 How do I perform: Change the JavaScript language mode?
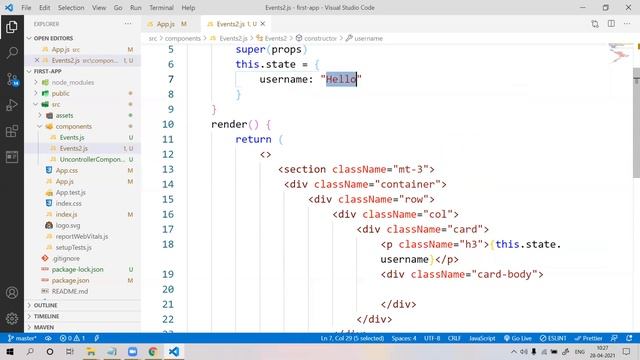482,338
